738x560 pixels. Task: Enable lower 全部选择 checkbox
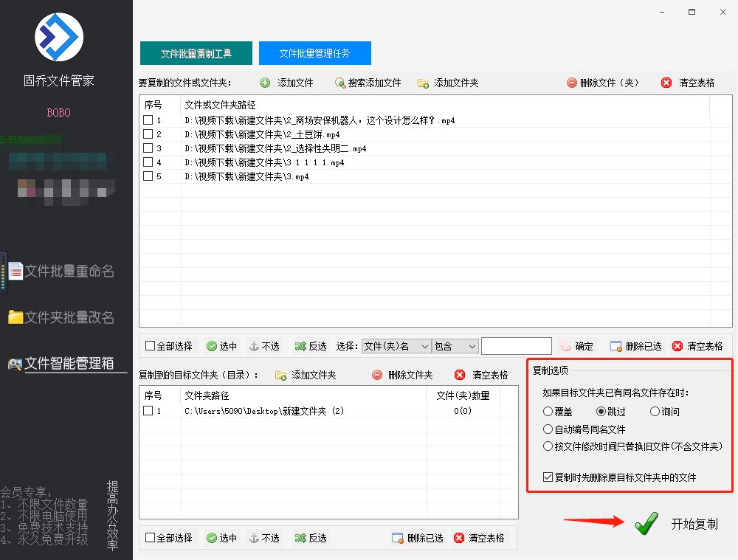click(x=150, y=537)
